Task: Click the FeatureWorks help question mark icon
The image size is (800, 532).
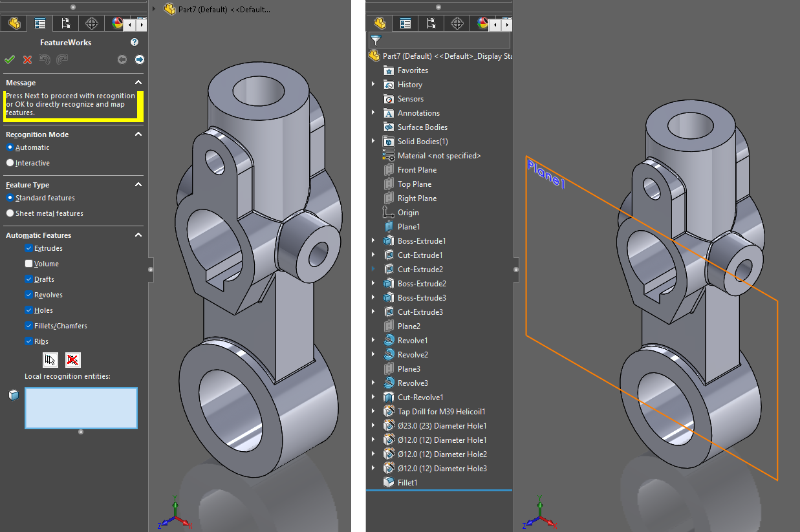Action: coord(134,41)
